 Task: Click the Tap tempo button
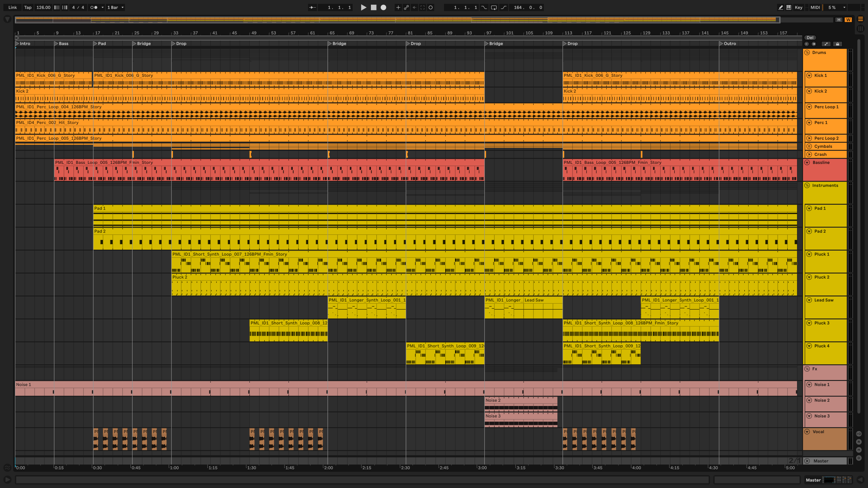(28, 7)
